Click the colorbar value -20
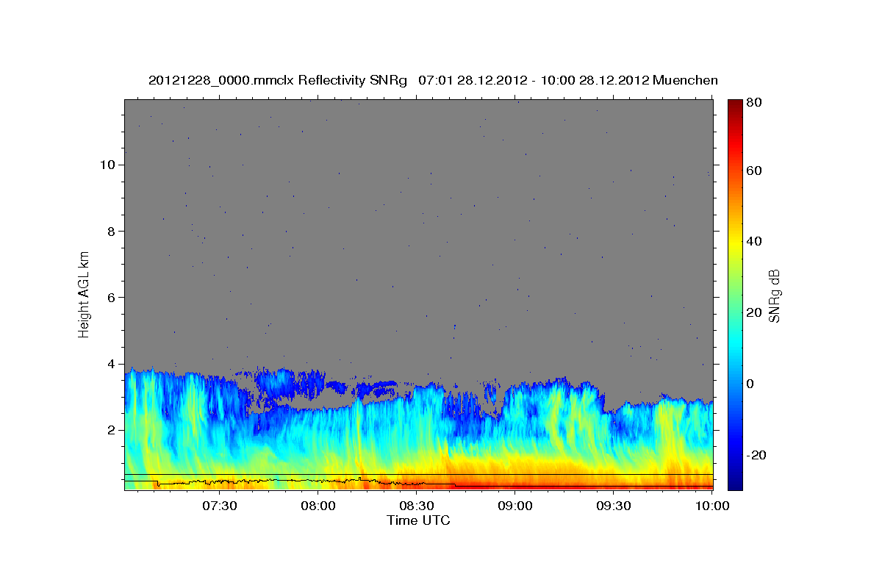 [755, 455]
